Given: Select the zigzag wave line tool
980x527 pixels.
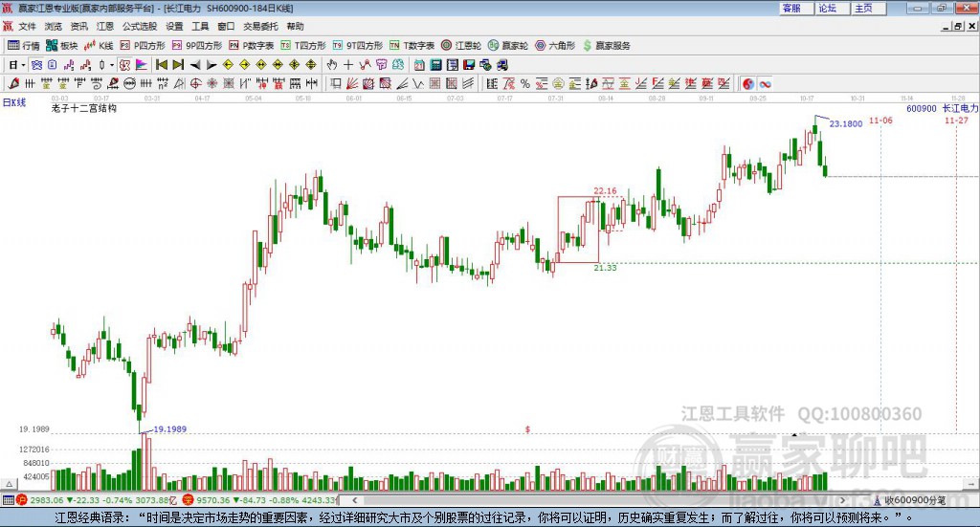Looking at the screenshot, I should pos(418,83).
